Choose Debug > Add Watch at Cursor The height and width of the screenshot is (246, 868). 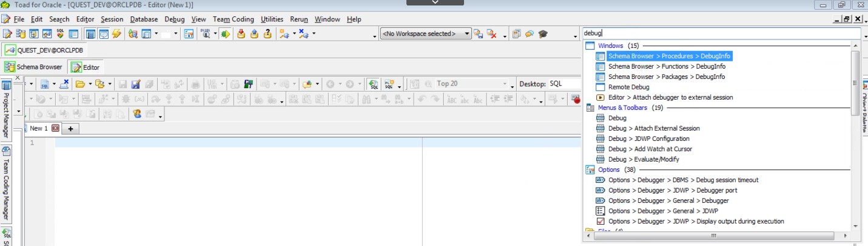[650, 149]
